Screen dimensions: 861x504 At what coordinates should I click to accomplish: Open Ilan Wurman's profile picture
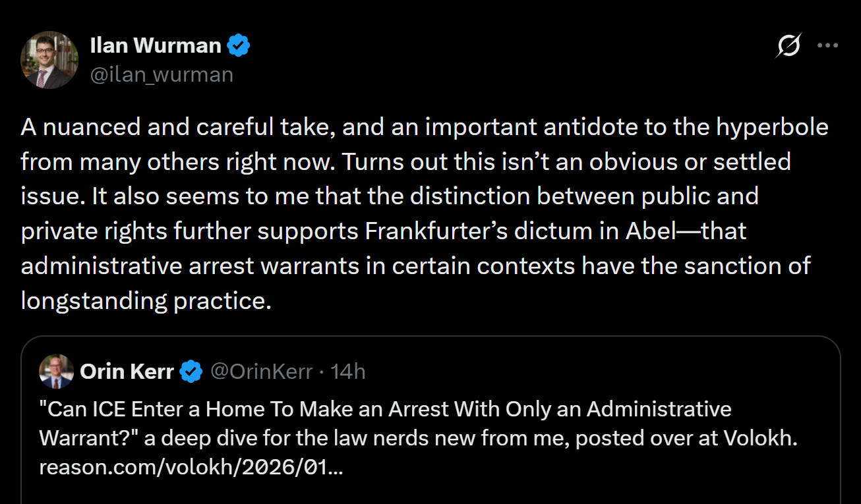(49, 60)
